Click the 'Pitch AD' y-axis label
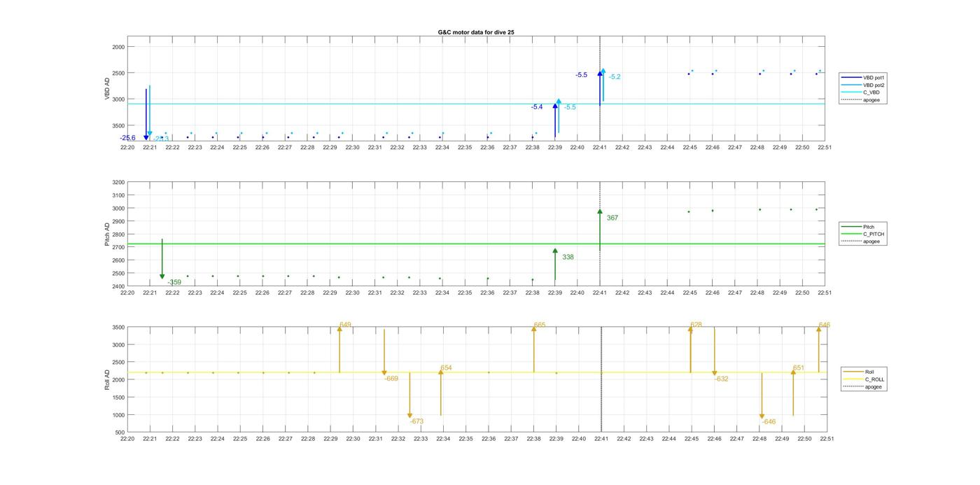The height and width of the screenshot is (485, 980). [108, 234]
